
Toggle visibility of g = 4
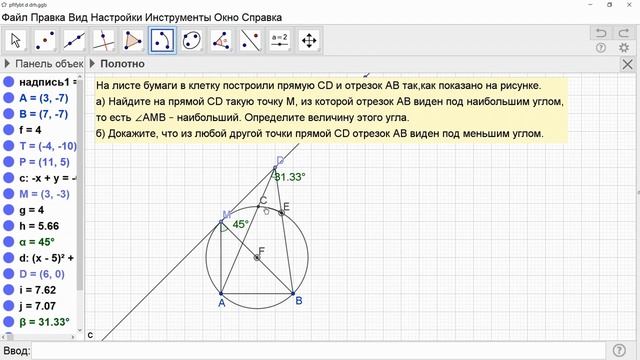9,210
